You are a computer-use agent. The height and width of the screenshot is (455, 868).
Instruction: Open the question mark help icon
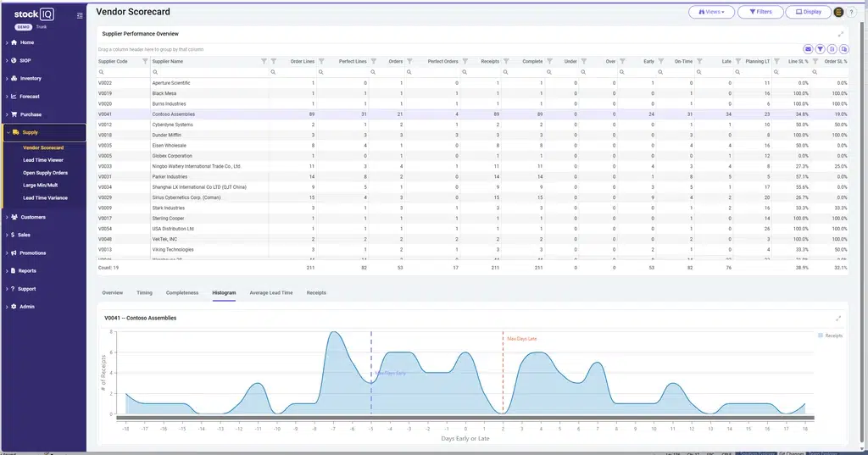(851, 12)
